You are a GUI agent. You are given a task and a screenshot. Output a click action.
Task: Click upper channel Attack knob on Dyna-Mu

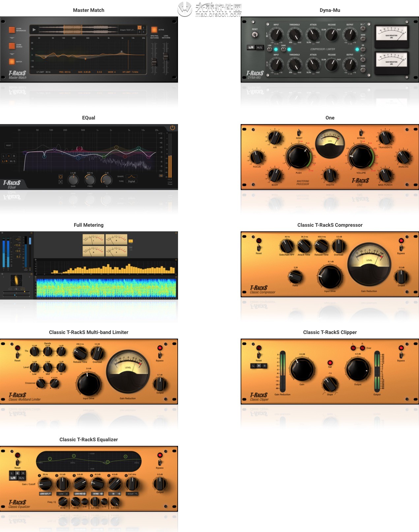click(x=313, y=34)
